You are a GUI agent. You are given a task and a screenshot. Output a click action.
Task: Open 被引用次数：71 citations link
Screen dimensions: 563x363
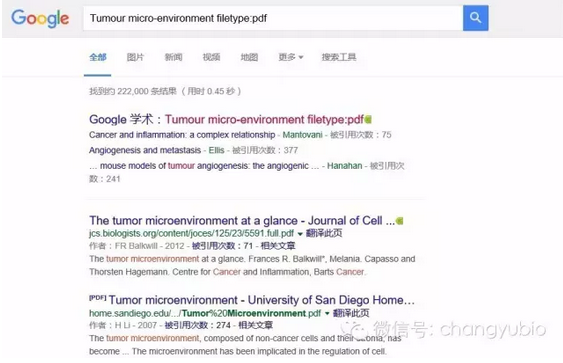[x=222, y=246]
